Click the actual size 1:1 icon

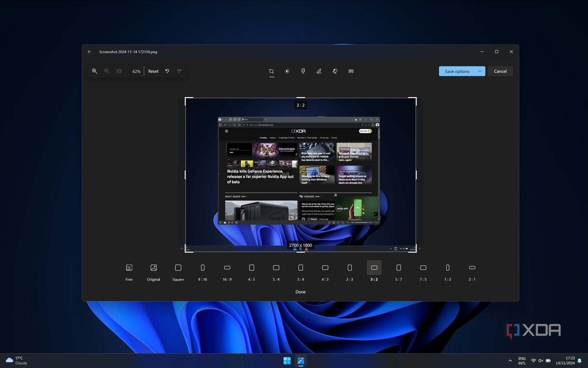[x=119, y=71]
